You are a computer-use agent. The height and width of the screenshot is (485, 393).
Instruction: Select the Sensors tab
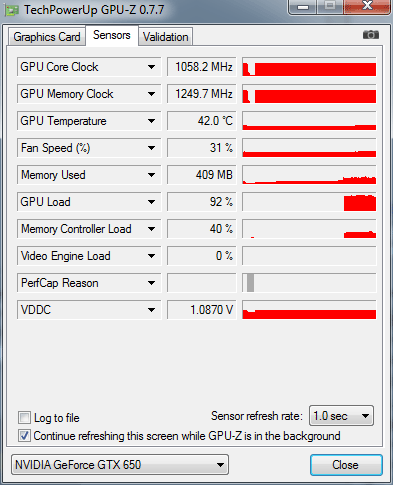112,35
